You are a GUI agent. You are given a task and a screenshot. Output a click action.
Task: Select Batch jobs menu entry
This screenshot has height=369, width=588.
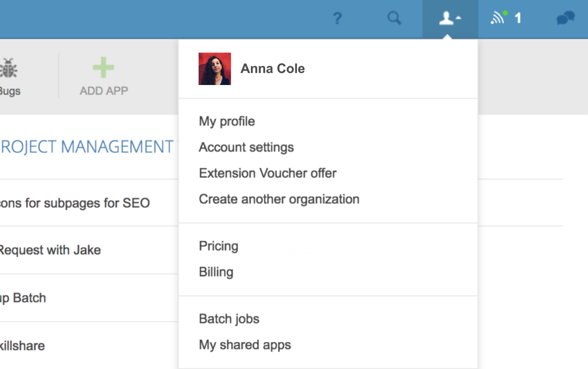[x=229, y=319]
